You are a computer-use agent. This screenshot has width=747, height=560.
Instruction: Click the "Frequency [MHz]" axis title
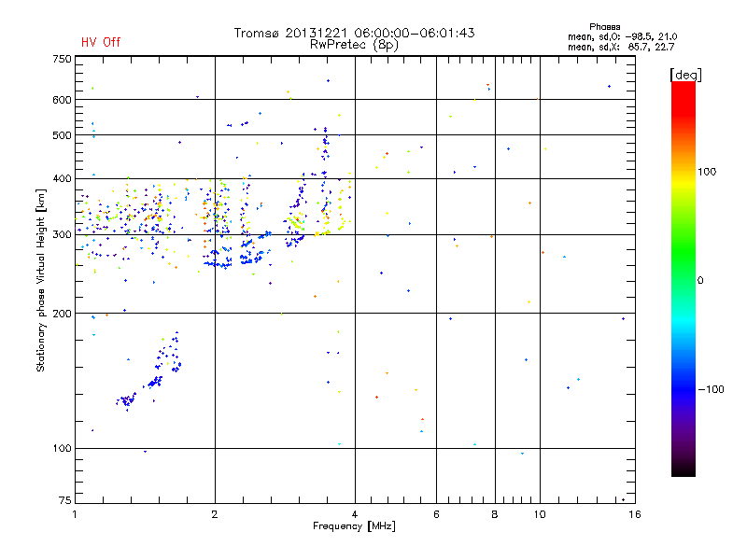point(354,526)
